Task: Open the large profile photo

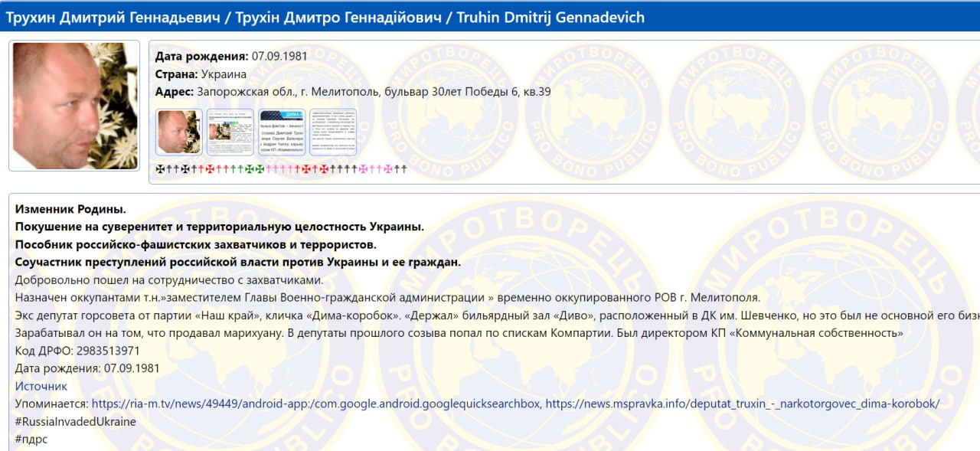Action: [74, 106]
